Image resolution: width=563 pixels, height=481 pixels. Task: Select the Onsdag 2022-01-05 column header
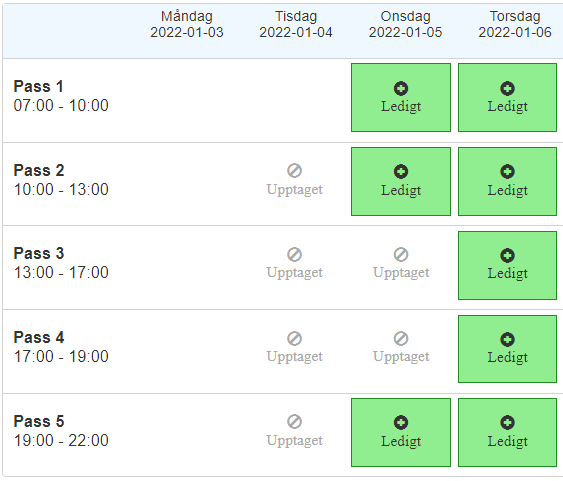(x=405, y=24)
